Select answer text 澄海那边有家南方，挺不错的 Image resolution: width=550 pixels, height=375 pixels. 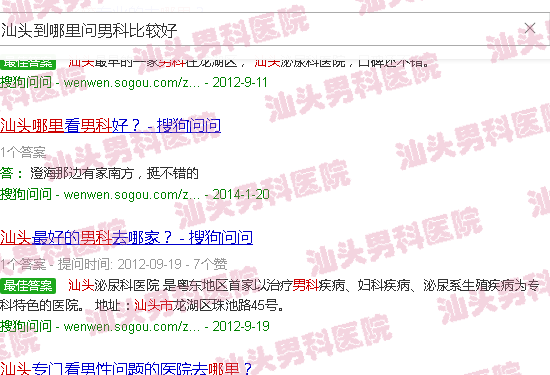tap(114, 173)
